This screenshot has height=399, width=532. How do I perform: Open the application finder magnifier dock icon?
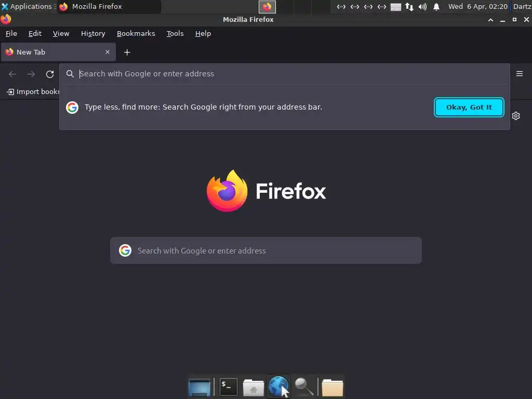(303, 387)
